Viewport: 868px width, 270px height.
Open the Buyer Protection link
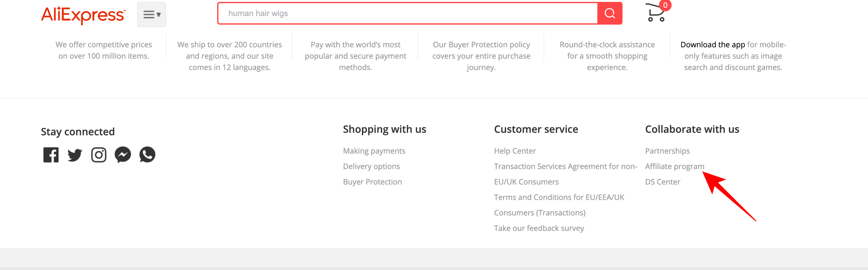pyautogui.click(x=372, y=182)
